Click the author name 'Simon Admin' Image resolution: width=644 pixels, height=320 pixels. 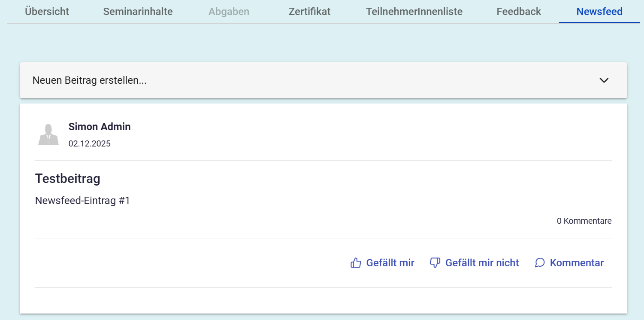click(100, 127)
